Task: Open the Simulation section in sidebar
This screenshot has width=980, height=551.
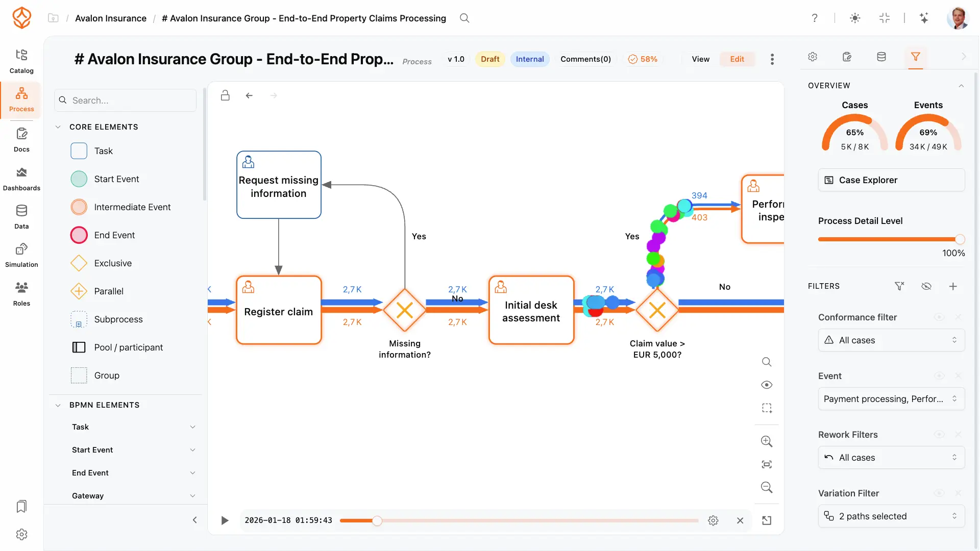Action: coord(21,256)
